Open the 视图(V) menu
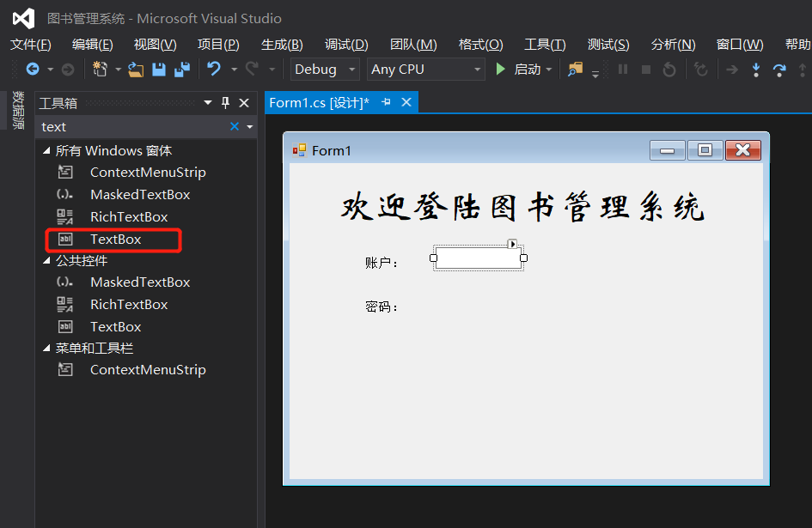This screenshot has height=528, width=812. [155, 45]
